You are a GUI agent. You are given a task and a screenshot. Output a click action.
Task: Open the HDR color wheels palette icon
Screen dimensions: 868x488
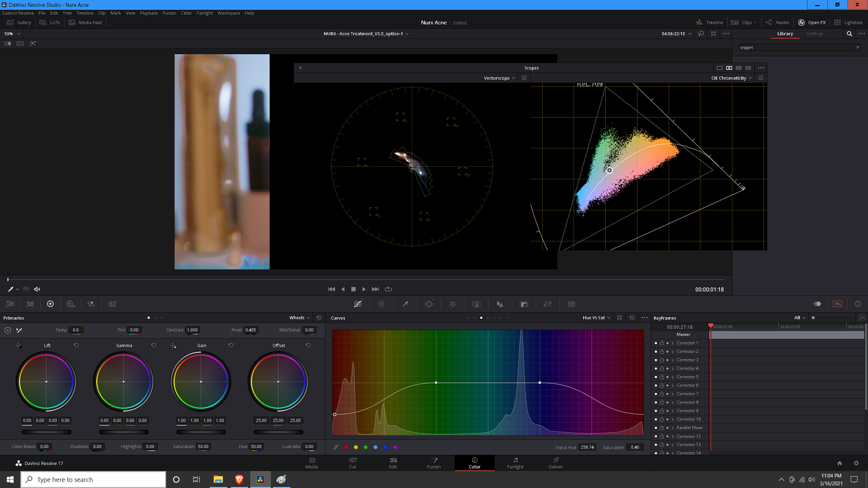tap(71, 304)
